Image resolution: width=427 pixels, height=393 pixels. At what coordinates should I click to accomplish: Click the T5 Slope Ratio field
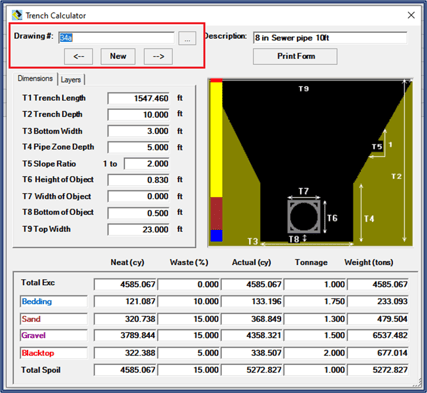[147, 164]
